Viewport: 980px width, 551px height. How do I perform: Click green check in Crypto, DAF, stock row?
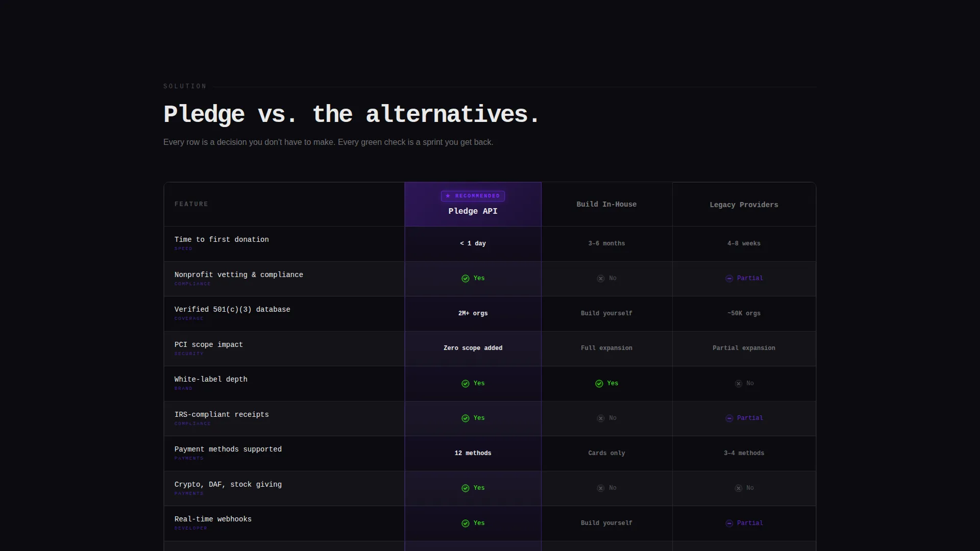coord(465,488)
